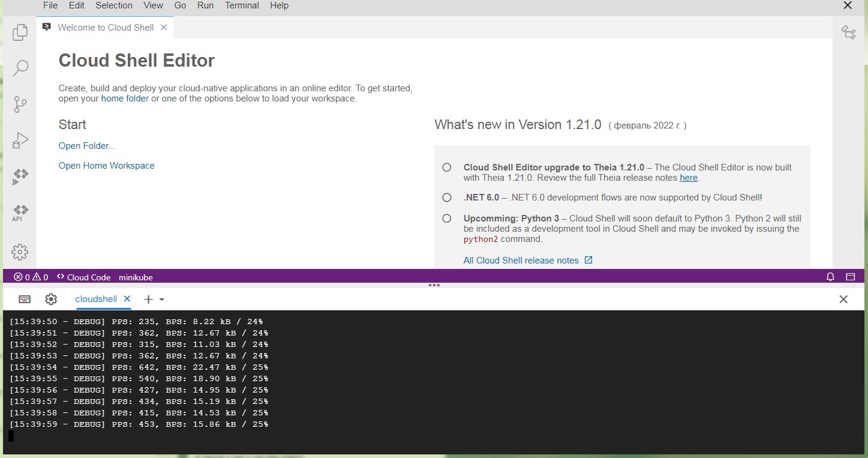The width and height of the screenshot is (868, 458).
Task: Open the Terminal menu
Action: [242, 5]
